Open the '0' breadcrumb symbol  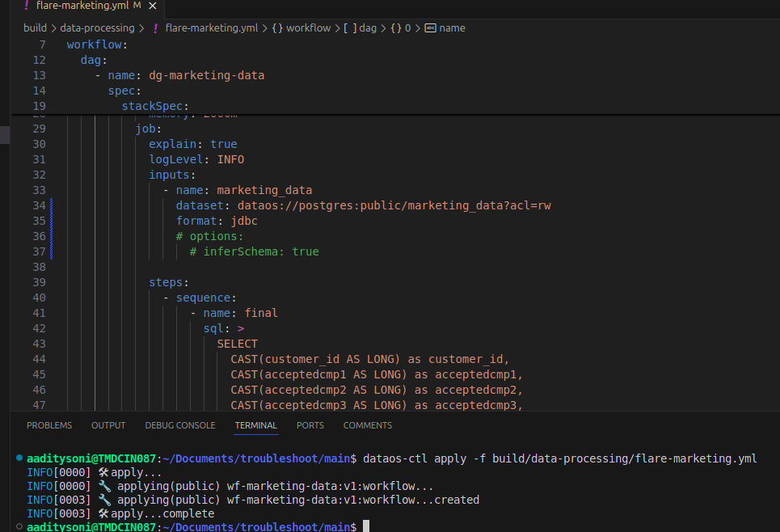pos(407,28)
